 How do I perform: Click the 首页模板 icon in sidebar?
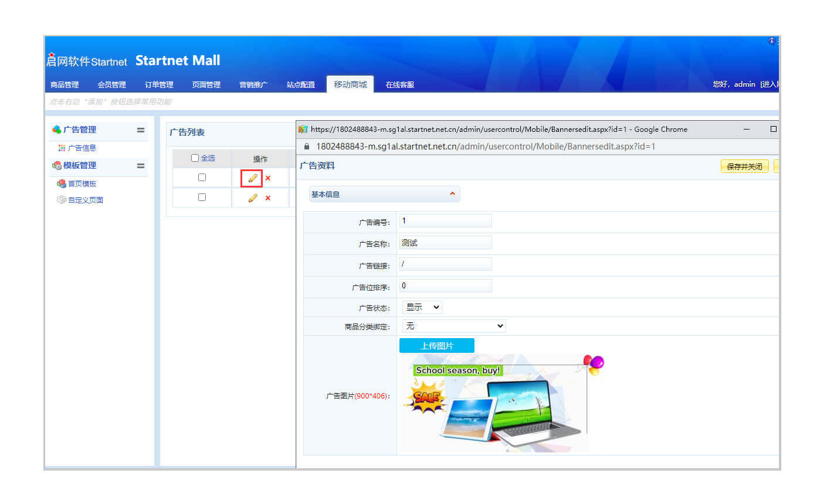click(61, 184)
